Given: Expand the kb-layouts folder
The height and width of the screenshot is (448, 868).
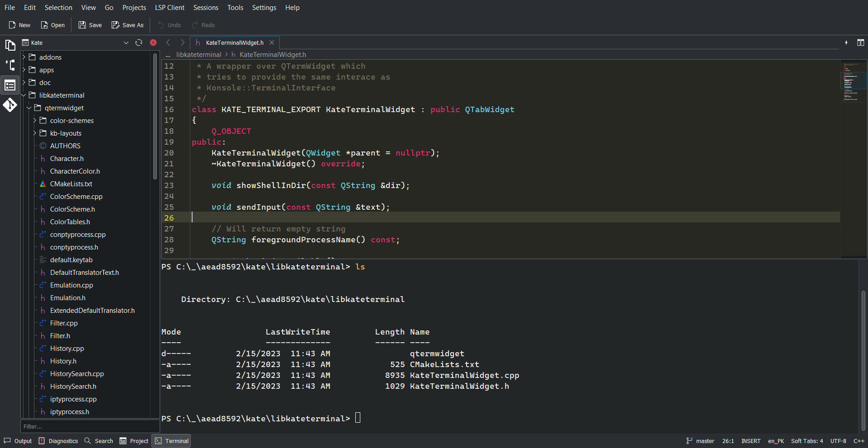Looking at the screenshot, I should click(35, 133).
